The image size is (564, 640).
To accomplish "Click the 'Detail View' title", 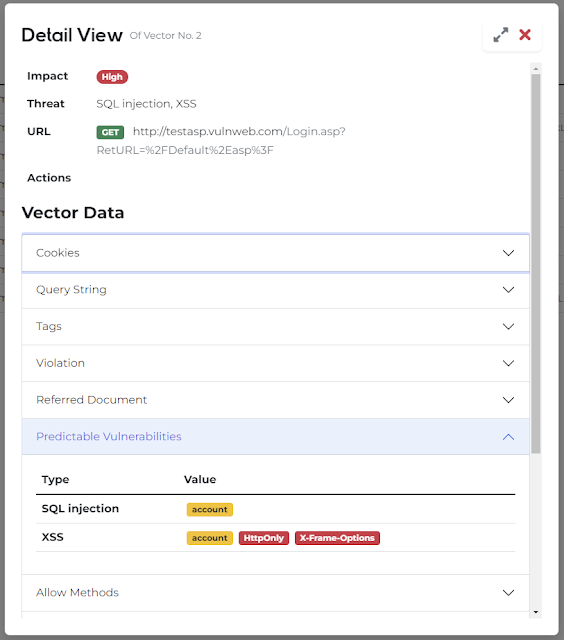I will pos(72,35).
